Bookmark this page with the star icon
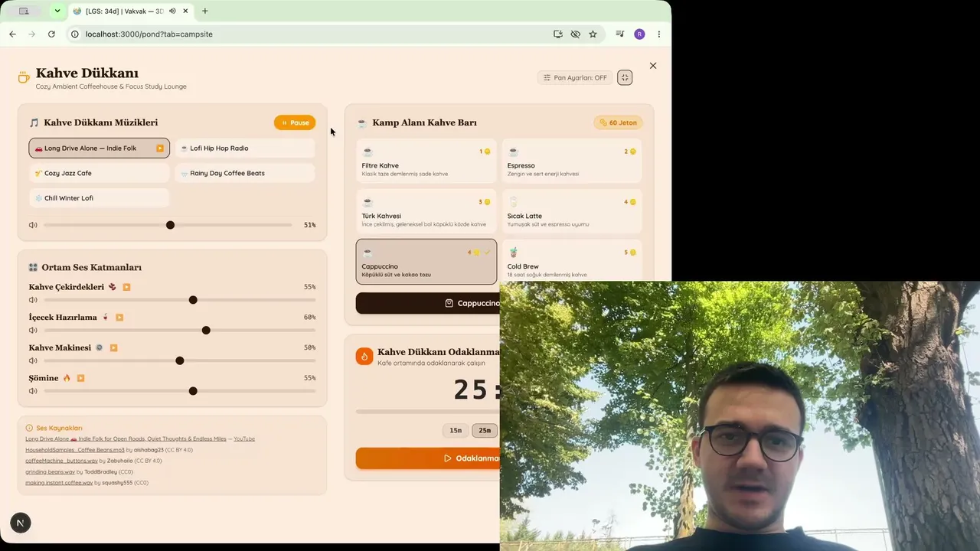Screen dimensions: 980x551 (x=593, y=34)
